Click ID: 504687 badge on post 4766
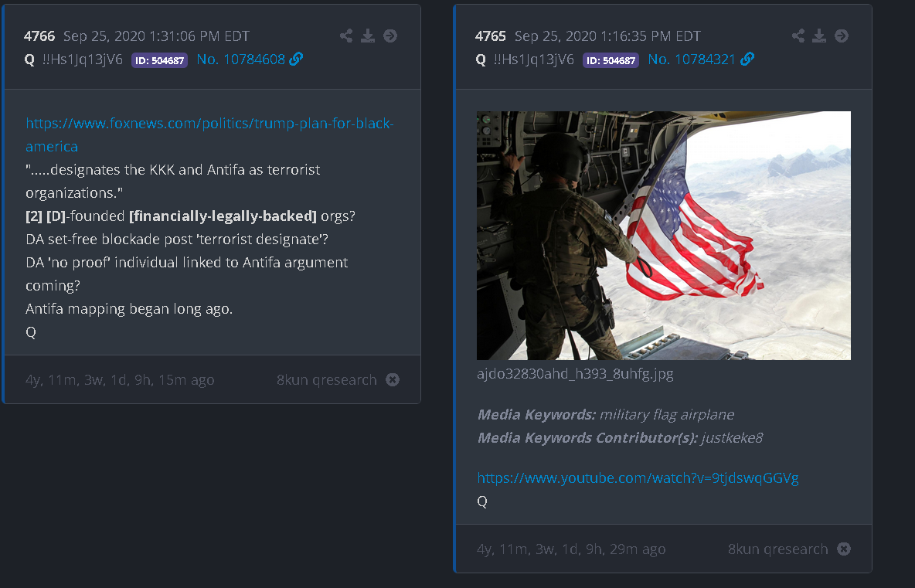Viewport: 915px width, 588px height. tap(159, 60)
